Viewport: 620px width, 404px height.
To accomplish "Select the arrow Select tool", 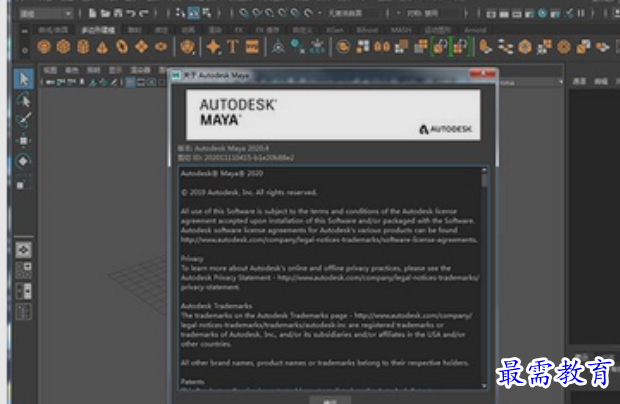I will (x=23, y=79).
